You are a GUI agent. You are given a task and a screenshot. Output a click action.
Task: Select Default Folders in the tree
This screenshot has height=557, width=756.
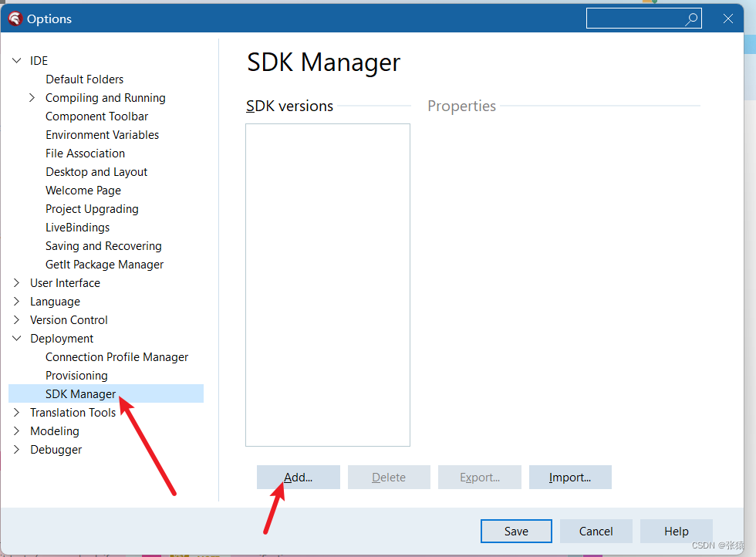[84, 79]
